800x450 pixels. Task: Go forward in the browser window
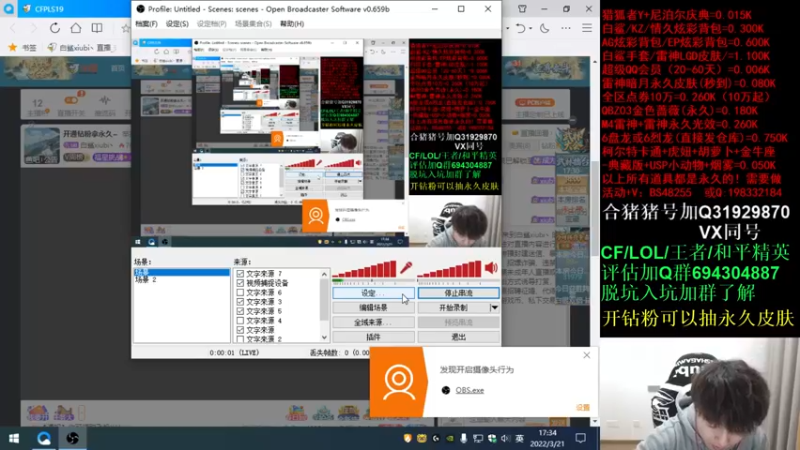(33, 28)
